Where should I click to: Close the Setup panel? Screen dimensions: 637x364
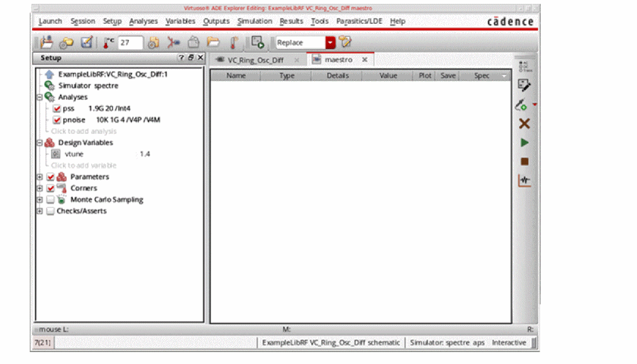pos(201,58)
